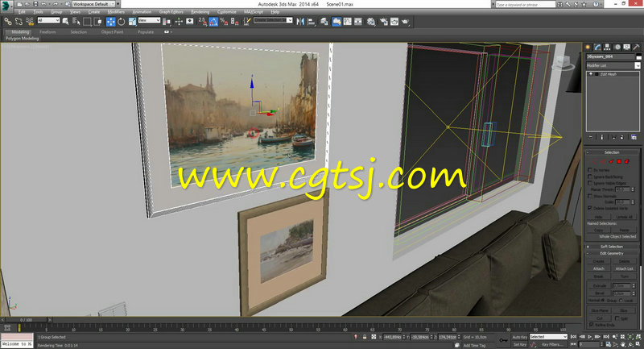Toggle the Percent Snap icon
The height and width of the screenshot is (349, 644).
[224, 22]
